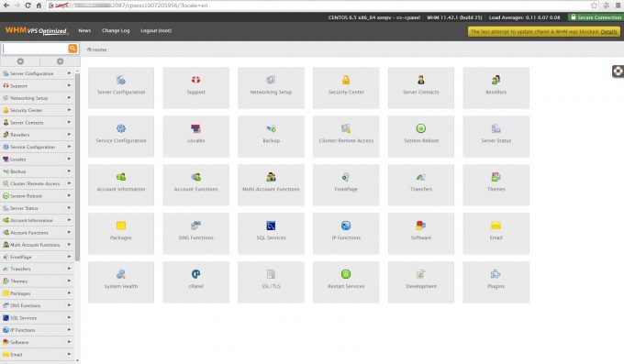The width and height of the screenshot is (624, 364).
Task: Expand Security Center arrow in sidebar
Action: pos(69,110)
